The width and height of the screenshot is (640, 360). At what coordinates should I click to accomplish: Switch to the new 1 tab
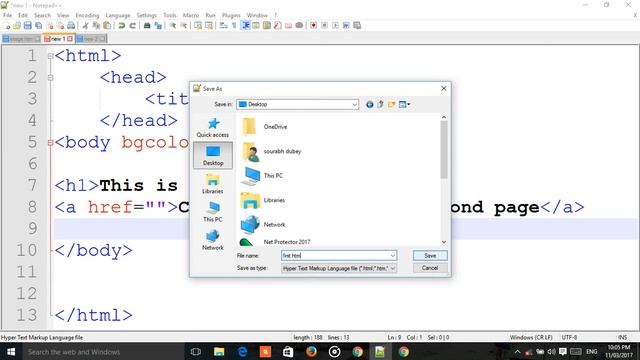coord(57,39)
